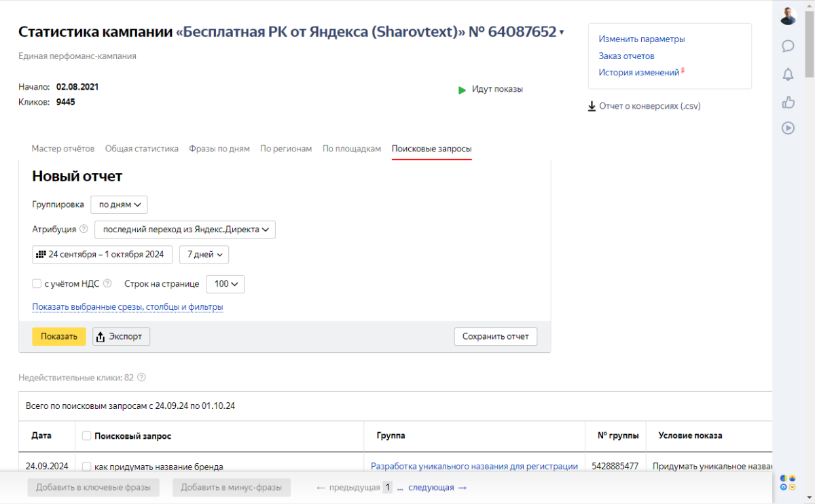This screenshot has width=815, height=504.
Task: Click the thumbs-up feedback icon
Action: click(788, 102)
